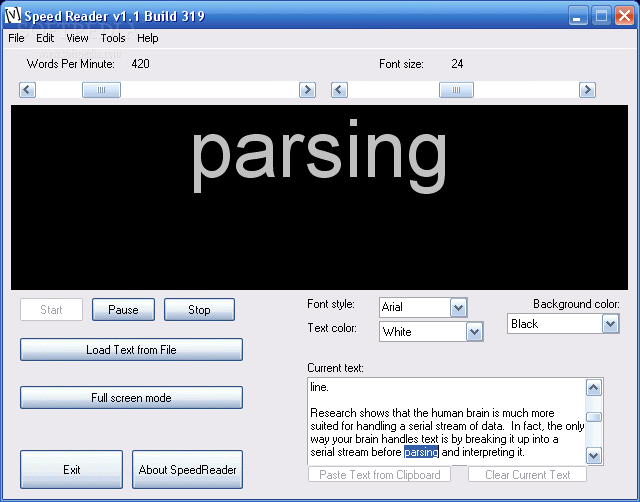Open the File menu
The image size is (640, 502).
[16, 38]
